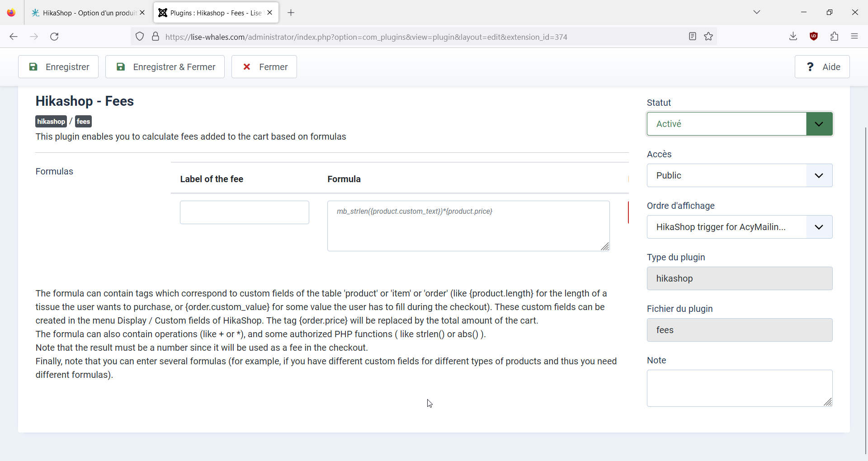The image size is (868, 461).
Task: Focus the Label of the fee field
Action: [x=245, y=212]
